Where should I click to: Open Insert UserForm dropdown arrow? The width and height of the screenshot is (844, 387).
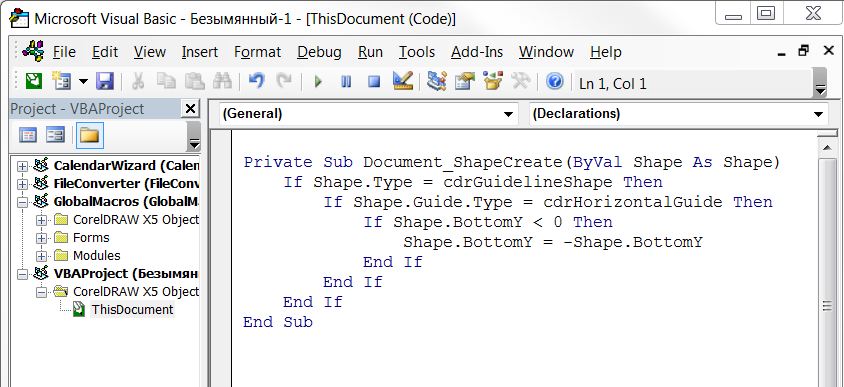click(83, 82)
